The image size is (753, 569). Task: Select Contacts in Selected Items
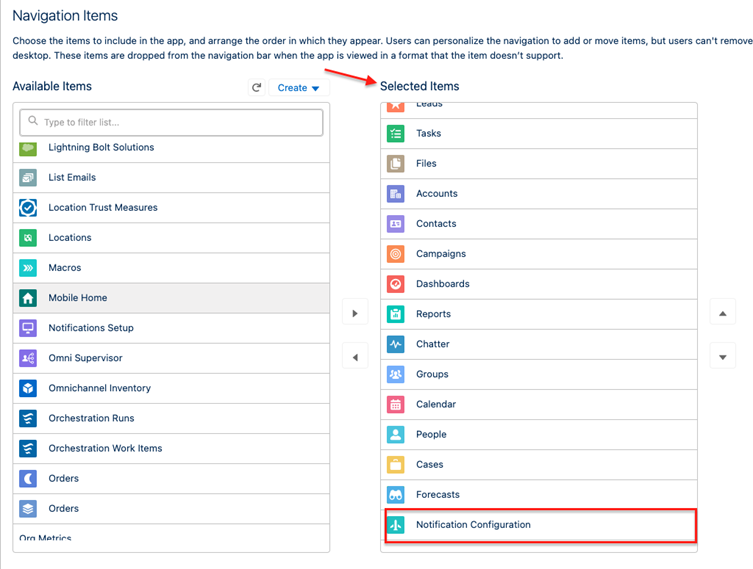point(539,224)
